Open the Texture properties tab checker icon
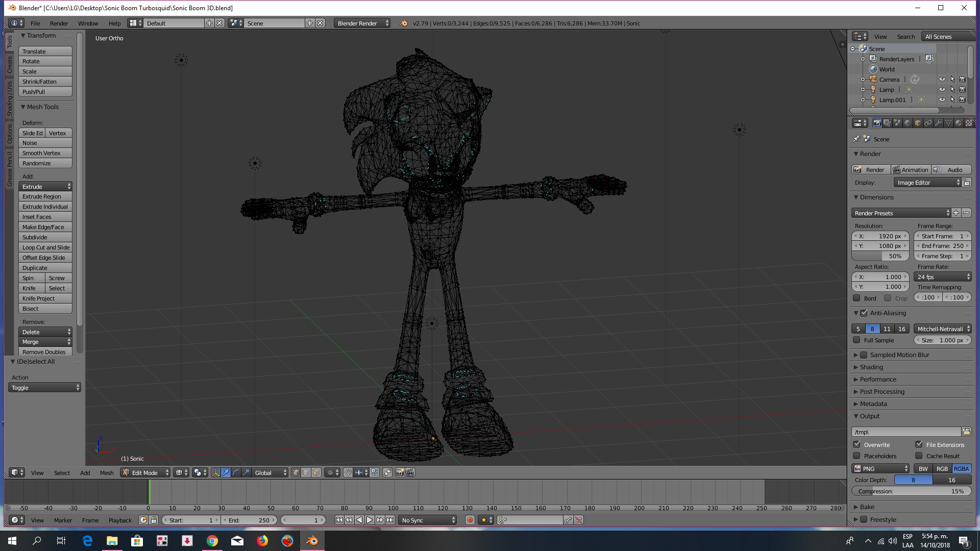Viewport: 980px width, 551px height. 969,123
